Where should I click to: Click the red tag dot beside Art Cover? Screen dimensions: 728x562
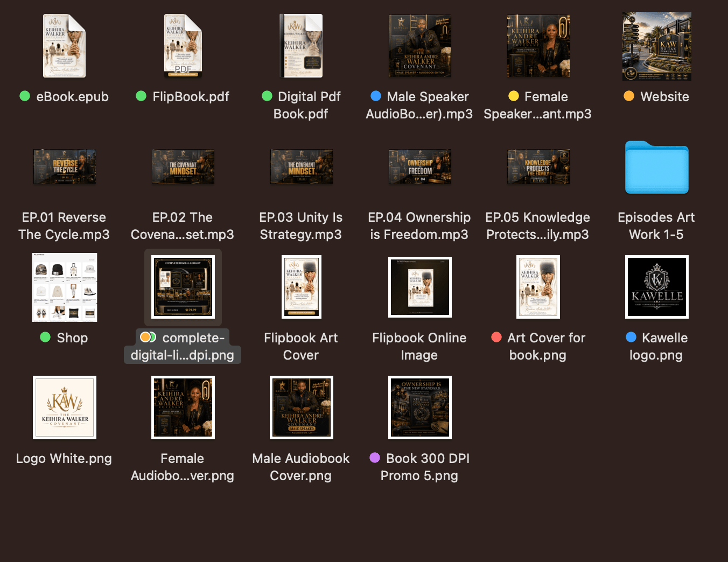[x=496, y=337]
